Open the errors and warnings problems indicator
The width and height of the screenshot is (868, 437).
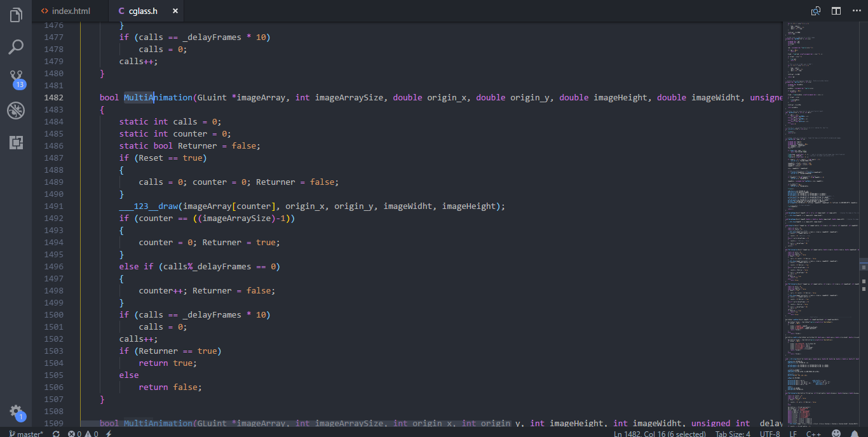[83, 434]
